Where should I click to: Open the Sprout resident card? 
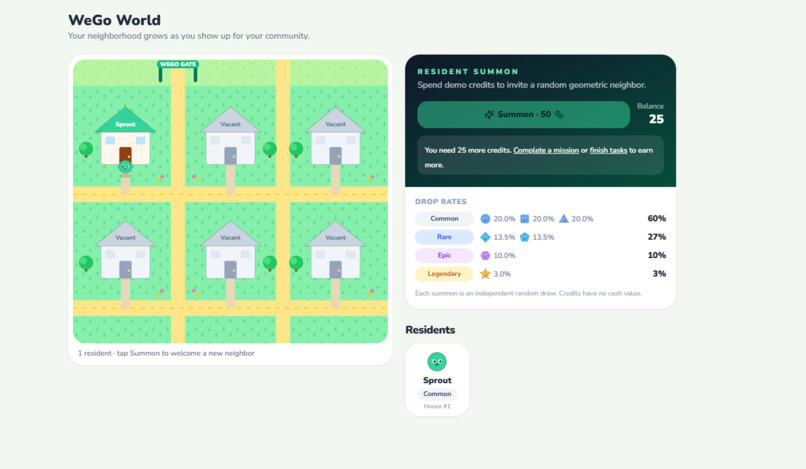tap(437, 380)
